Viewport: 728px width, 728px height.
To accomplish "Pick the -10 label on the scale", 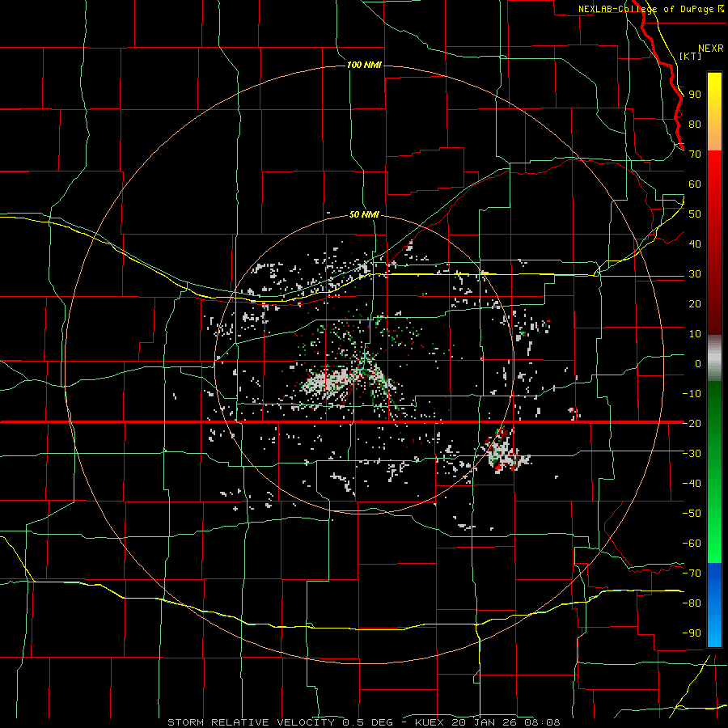I will tap(692, 394).
